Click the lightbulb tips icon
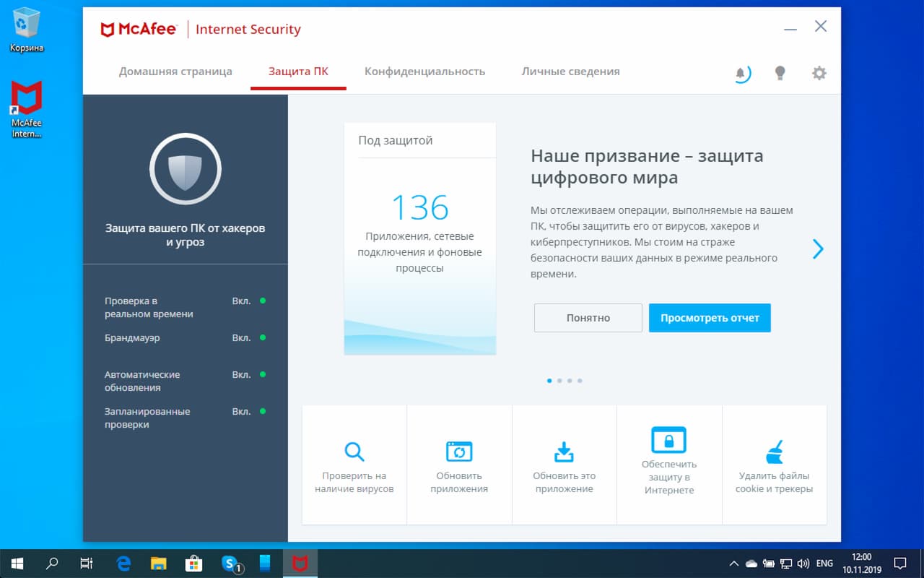 780,72
